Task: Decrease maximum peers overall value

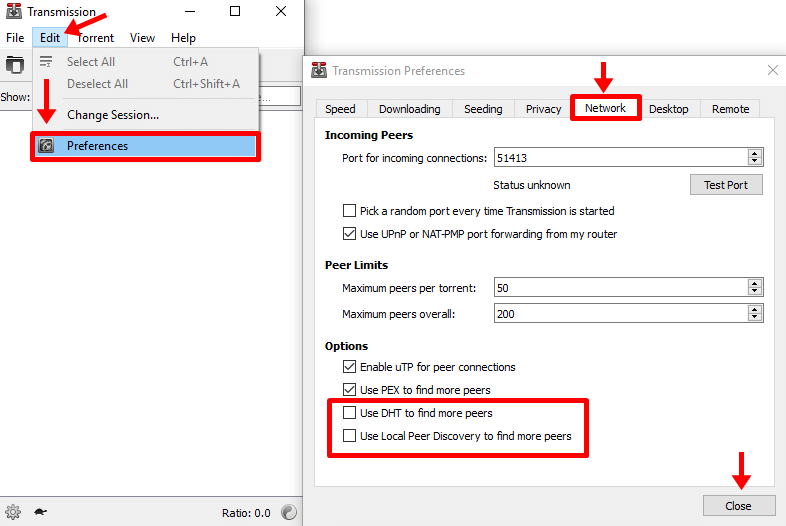Action: click(x=754, y=317)
